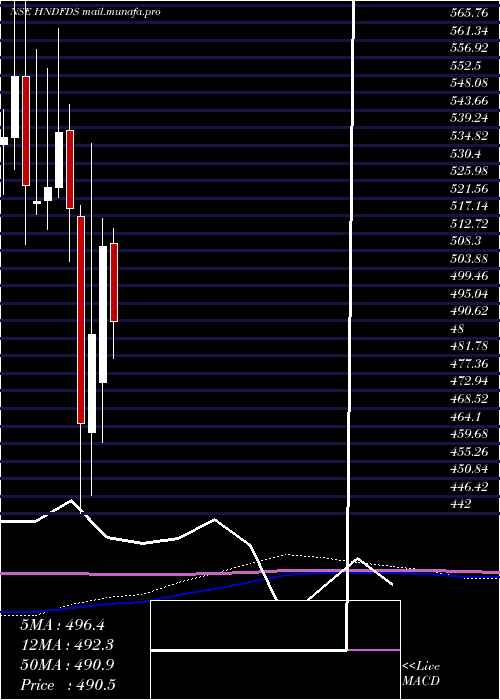Click the 556.92 price axis label
This screenshot has width=500, height=700.
pos(469,48)
